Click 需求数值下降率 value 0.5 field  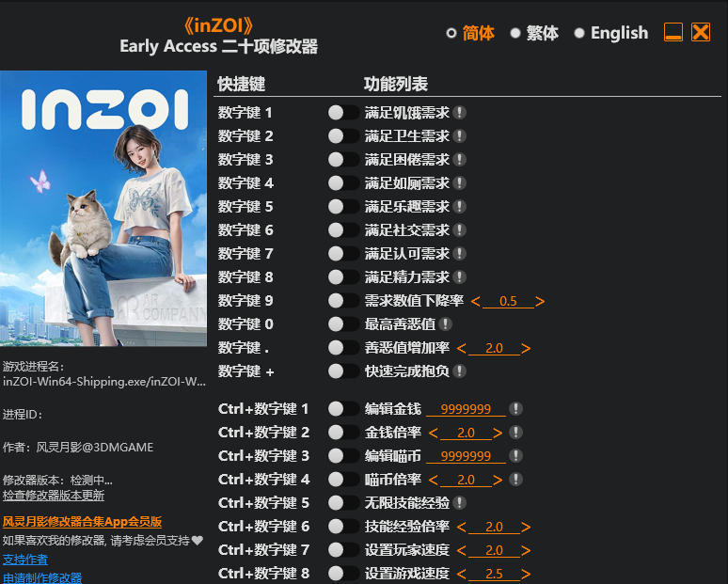[x=508, y=301]
